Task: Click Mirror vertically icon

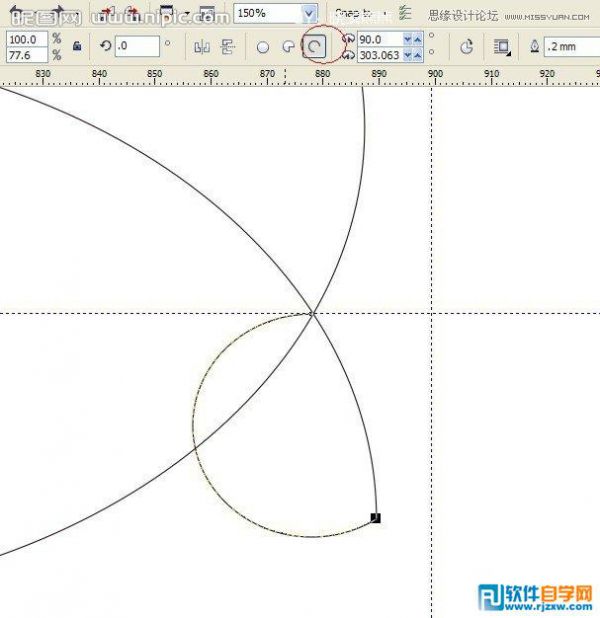Action: [228, 47]
